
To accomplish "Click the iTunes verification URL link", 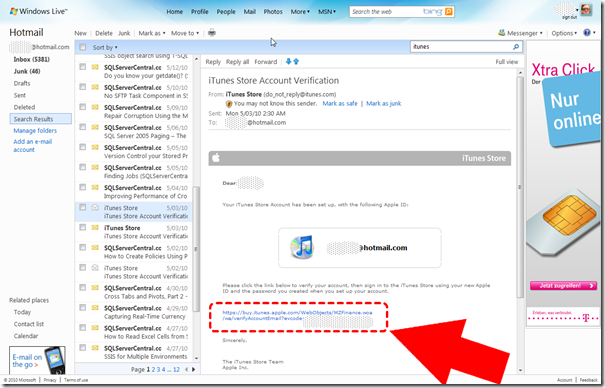I will 297,315.
